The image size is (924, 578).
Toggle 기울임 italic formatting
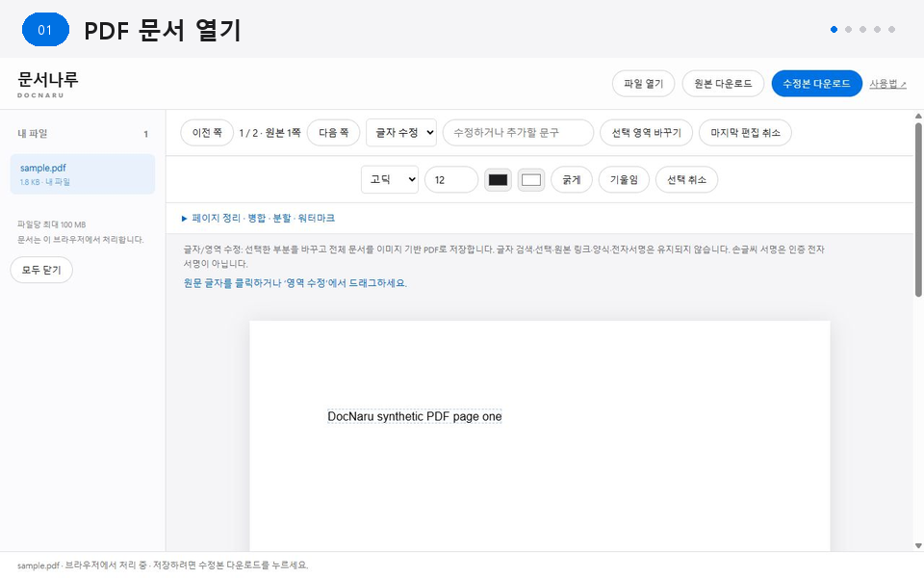(624, 180)
